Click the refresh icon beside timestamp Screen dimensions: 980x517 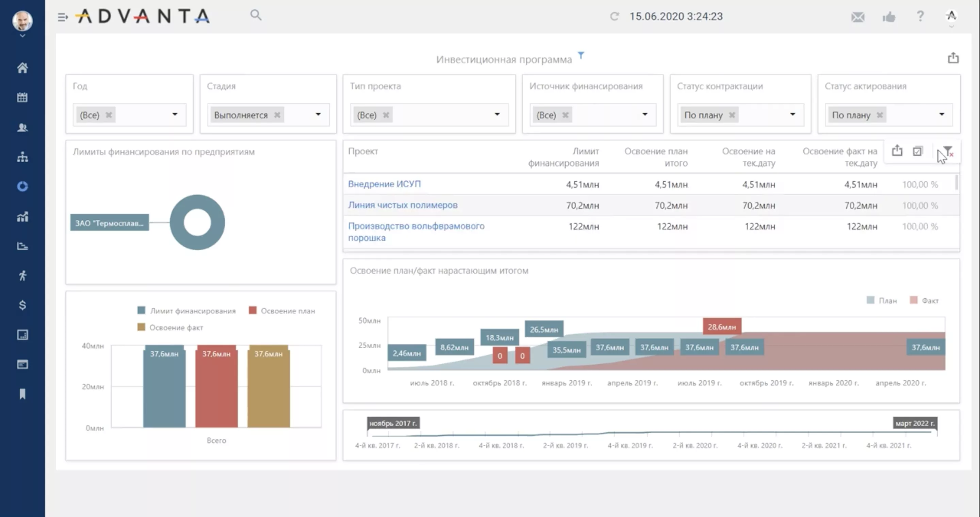point(615,16)
